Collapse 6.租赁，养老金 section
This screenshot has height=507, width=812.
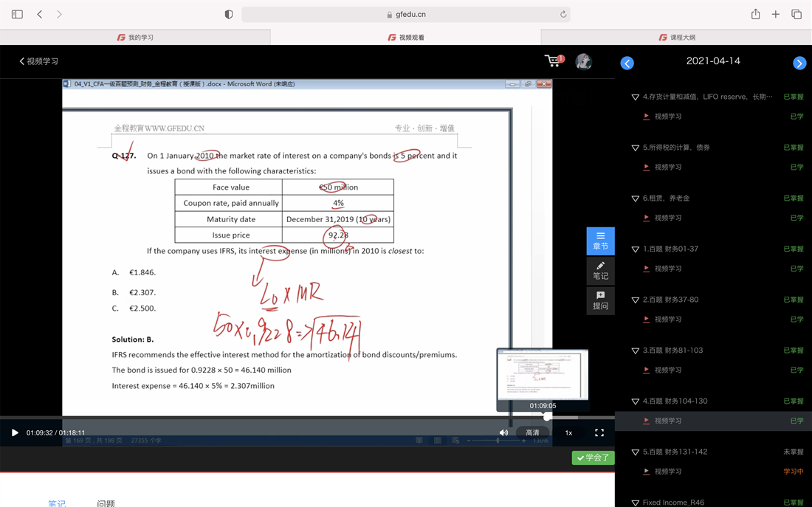click(636, 199)
